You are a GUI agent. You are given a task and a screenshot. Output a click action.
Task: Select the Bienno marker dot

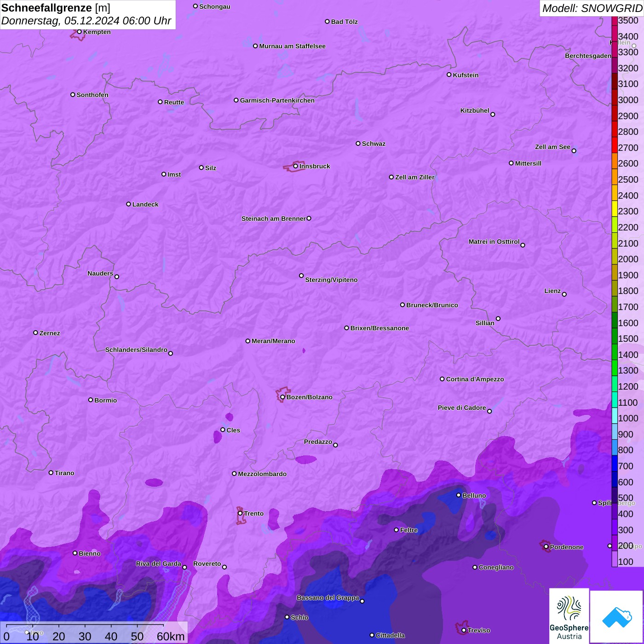coord(75,553)
